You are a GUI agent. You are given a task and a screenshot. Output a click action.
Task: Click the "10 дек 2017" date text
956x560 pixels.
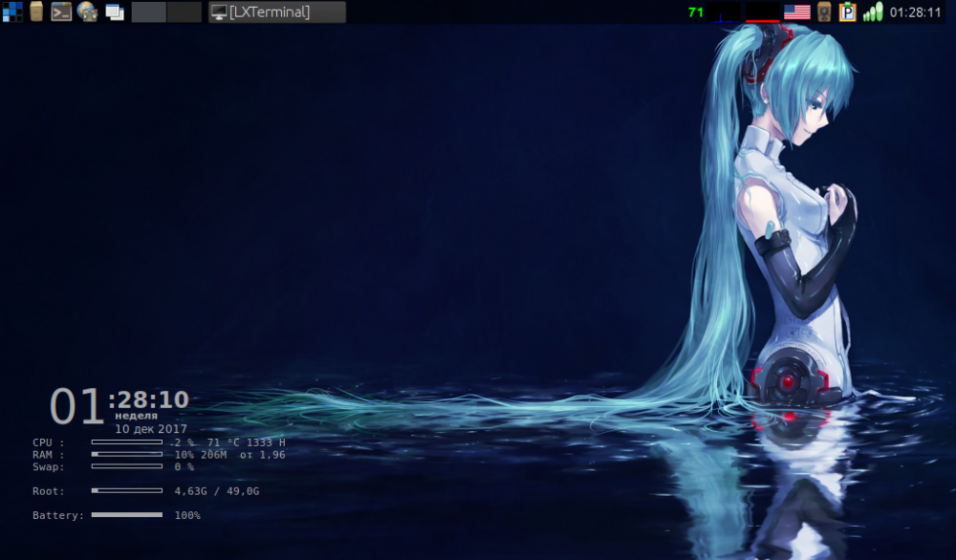151,428
